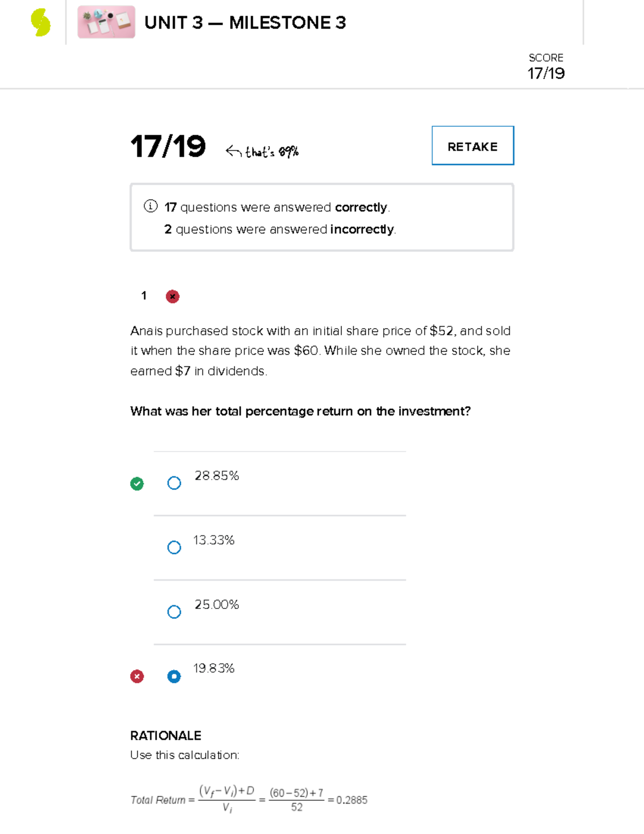Viewport: 644px width, 834px height.
Task: Click the UNIT 3 — MILESTONE 3 title
Action: point(245,23)
